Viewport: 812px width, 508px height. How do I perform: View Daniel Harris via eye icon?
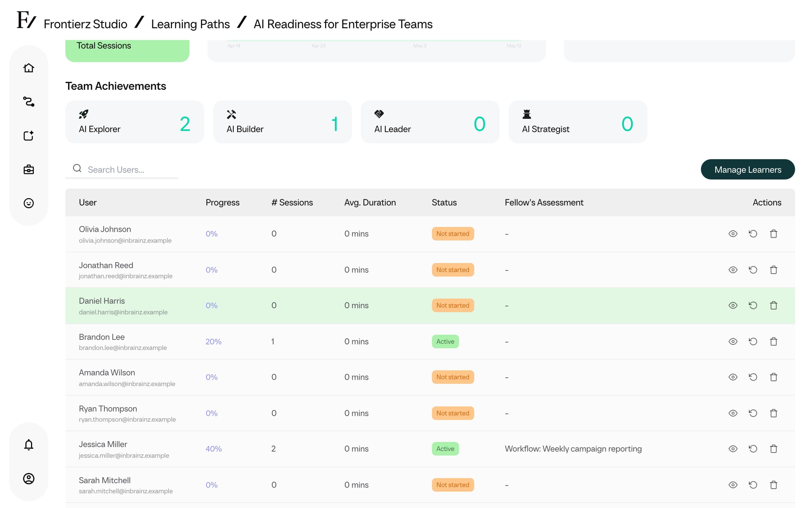[733, 305]
